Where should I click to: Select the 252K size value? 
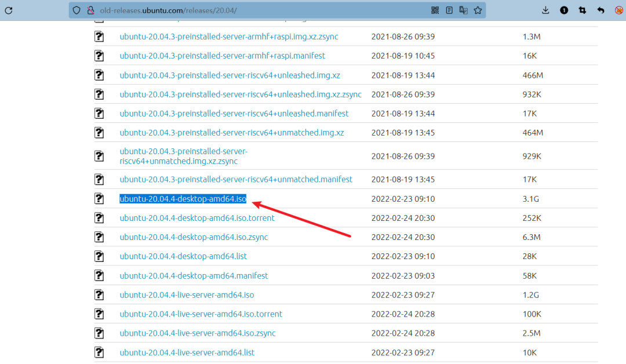pos(532,218)
